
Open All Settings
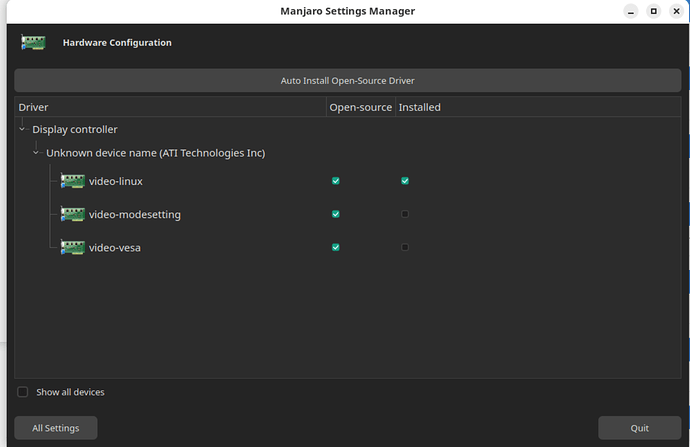[x=55, y=428]
